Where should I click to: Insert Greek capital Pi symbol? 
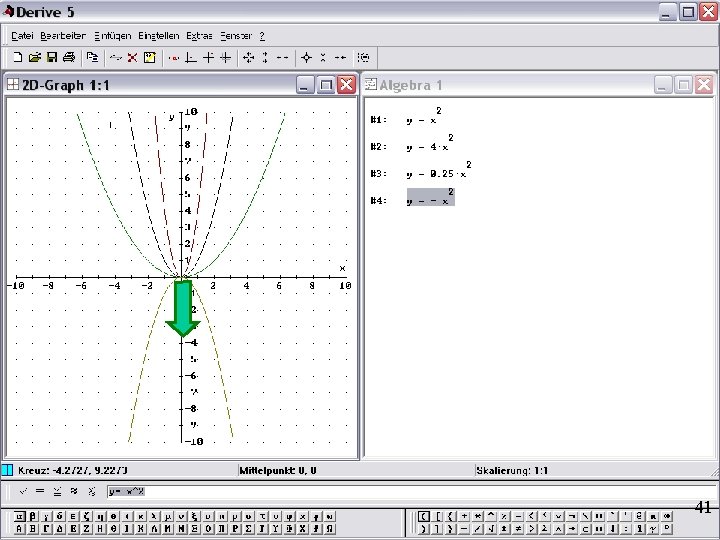[x=221, y=529]
